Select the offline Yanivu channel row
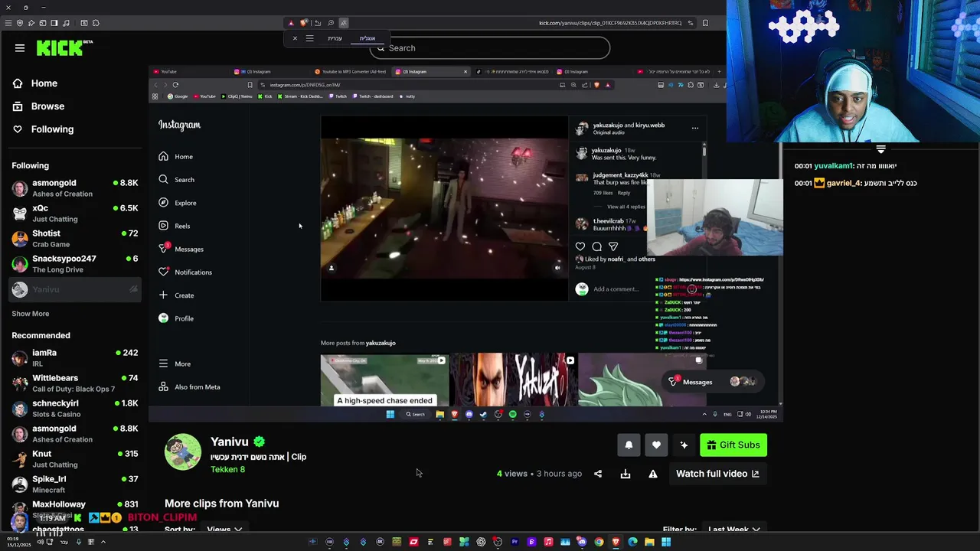This screenshot has height=551, width=980. point(74,289)
